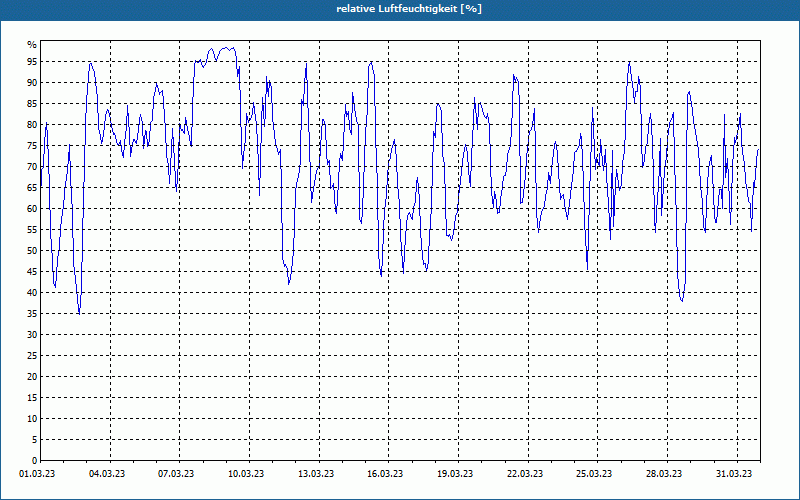This screenshot has width=800, height=500.
Task: Click the y-axis value '25'
Action: coord(32,356)
